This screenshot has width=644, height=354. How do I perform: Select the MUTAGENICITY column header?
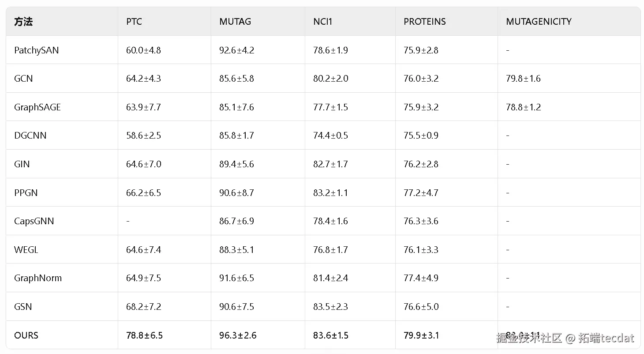[x=539, y=22]
